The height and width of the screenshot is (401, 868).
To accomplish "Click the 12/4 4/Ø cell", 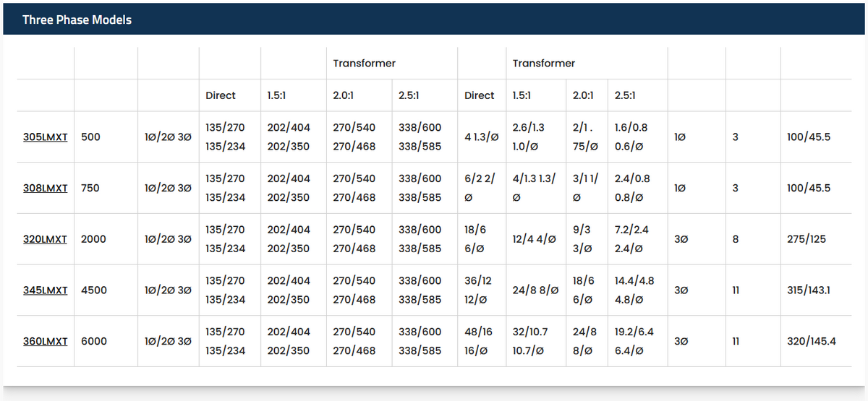I will [535, 239].
